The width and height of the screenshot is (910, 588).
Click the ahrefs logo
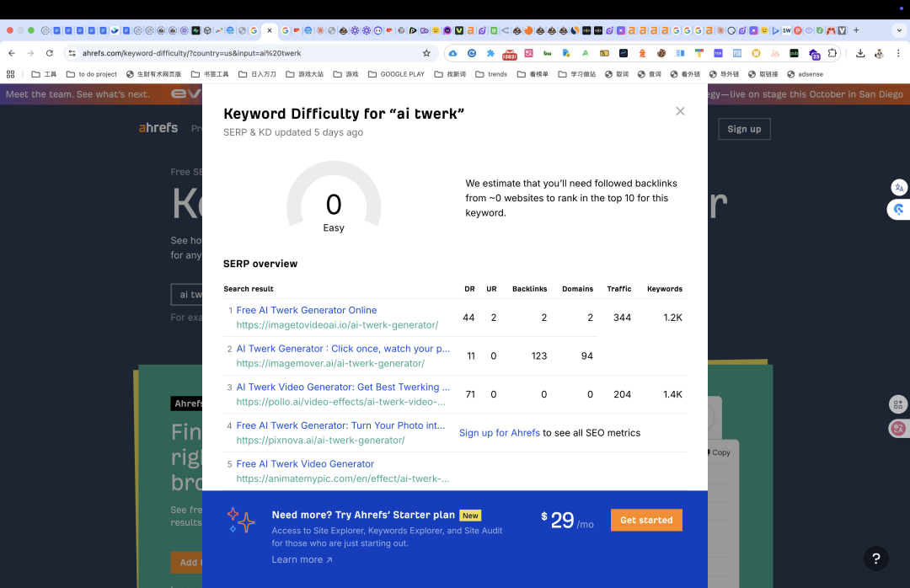(x=158, y=128)
